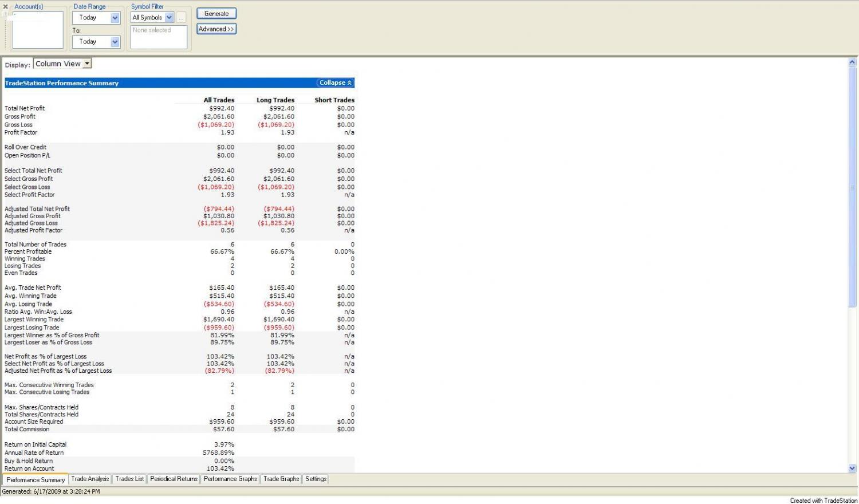
Task: Click the All Trades column header
Action: 219,100
